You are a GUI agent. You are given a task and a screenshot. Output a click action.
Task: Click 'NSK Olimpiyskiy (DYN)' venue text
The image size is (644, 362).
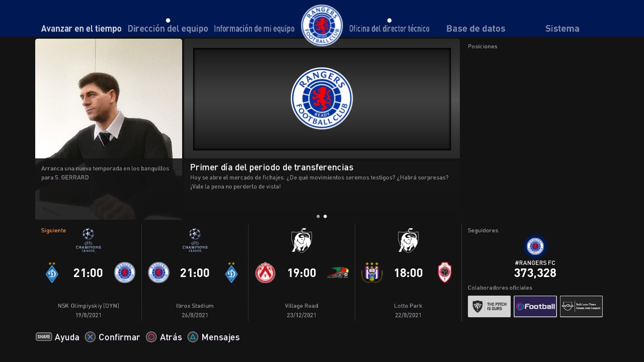pos(88,306)
